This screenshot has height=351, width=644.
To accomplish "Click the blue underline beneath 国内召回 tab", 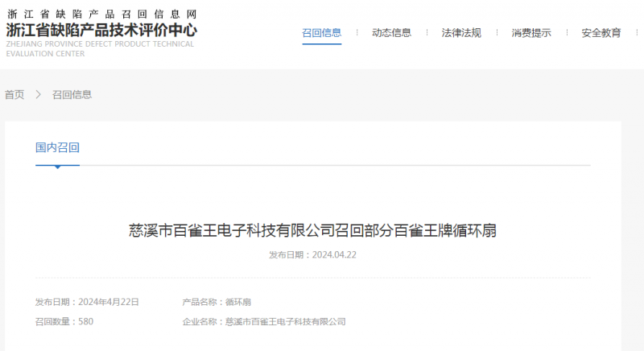I will [57, 164].
